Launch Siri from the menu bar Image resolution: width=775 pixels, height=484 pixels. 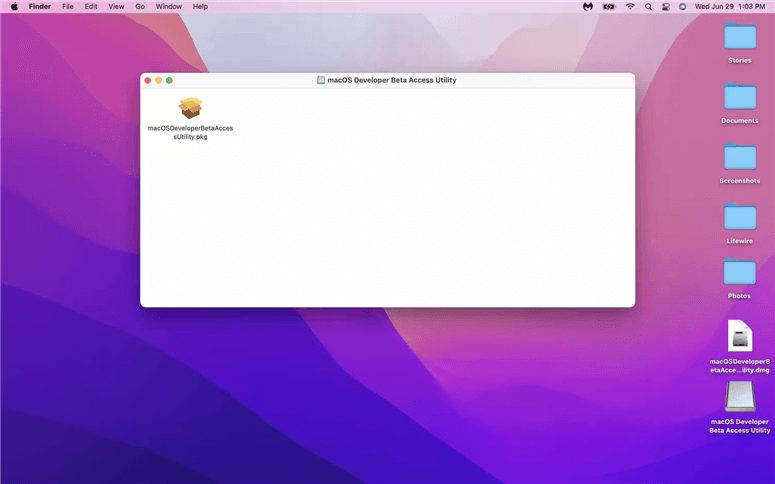[x=683, y=6]
